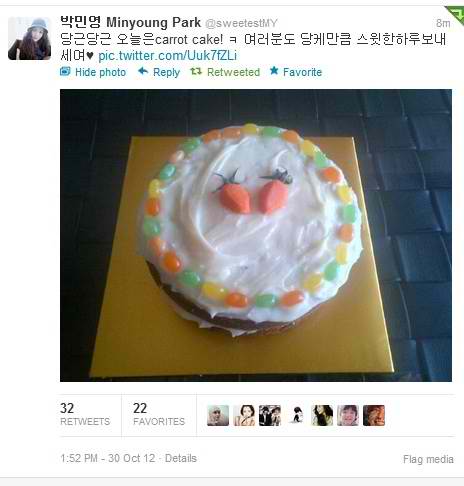Click the Reply arrow icon

tap(143, 71)
